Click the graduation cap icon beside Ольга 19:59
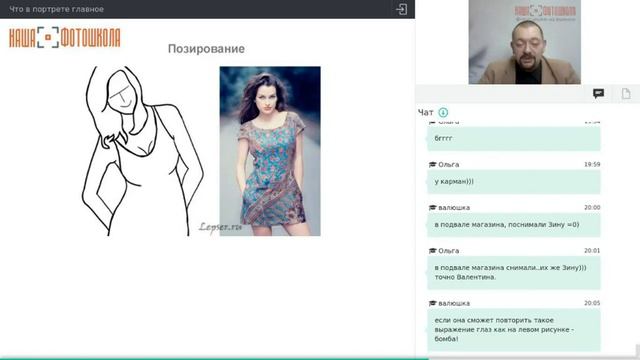This screenshot has height=360, width=640. [433, 164]
